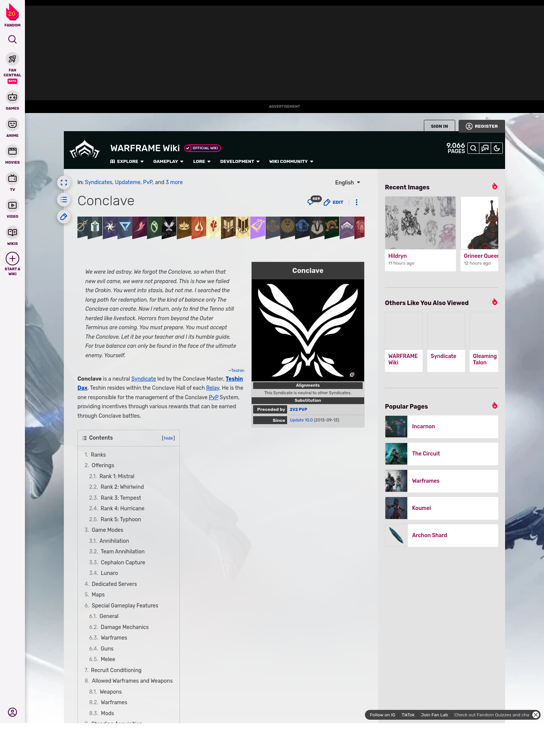Expand the Development menu
The height and width of the screenshot is (756, 544).
pos(240,161)
